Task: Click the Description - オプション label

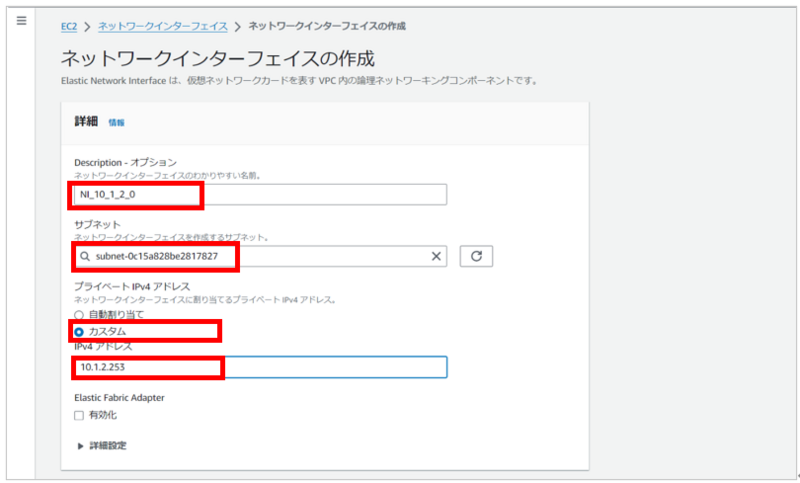Action: [126, 163]
